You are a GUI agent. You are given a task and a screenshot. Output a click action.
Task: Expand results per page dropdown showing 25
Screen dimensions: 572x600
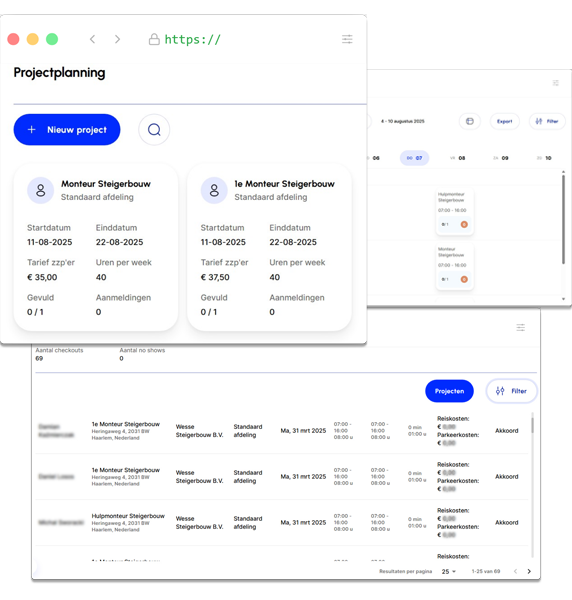(448, 571)
